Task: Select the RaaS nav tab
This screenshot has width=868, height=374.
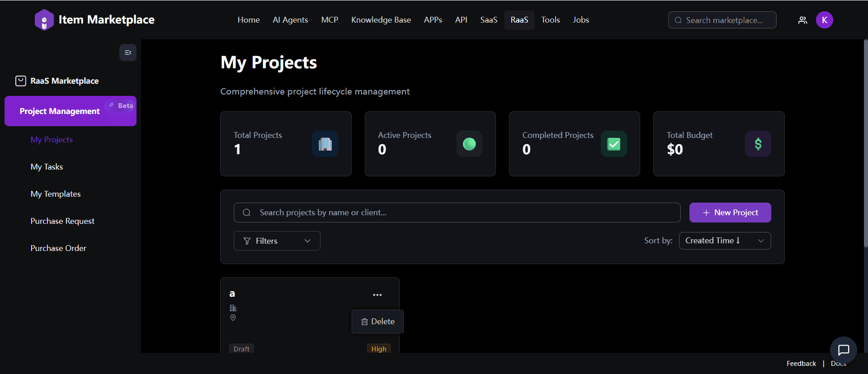Action: (519, 20)
